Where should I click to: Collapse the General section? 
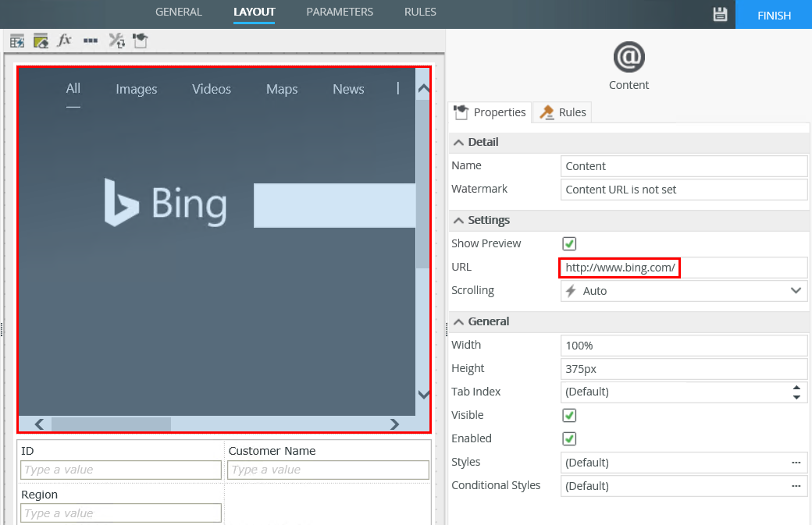pos(459,321)
